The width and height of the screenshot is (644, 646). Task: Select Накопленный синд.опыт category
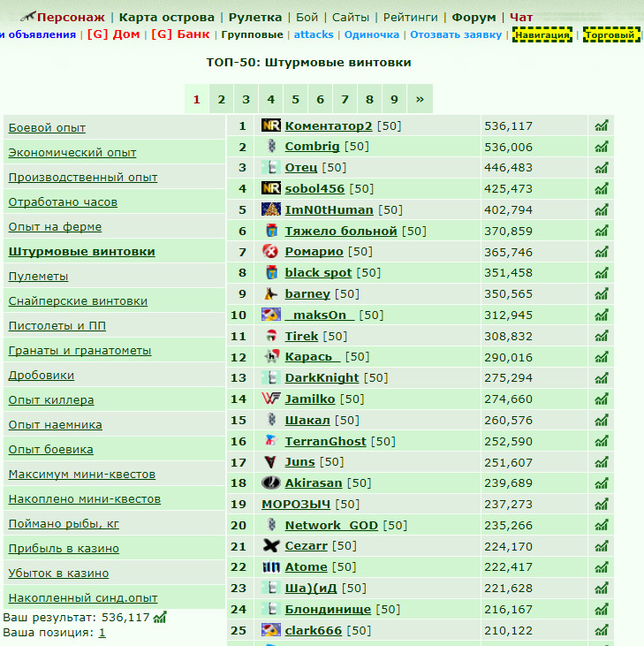point(83,597)
